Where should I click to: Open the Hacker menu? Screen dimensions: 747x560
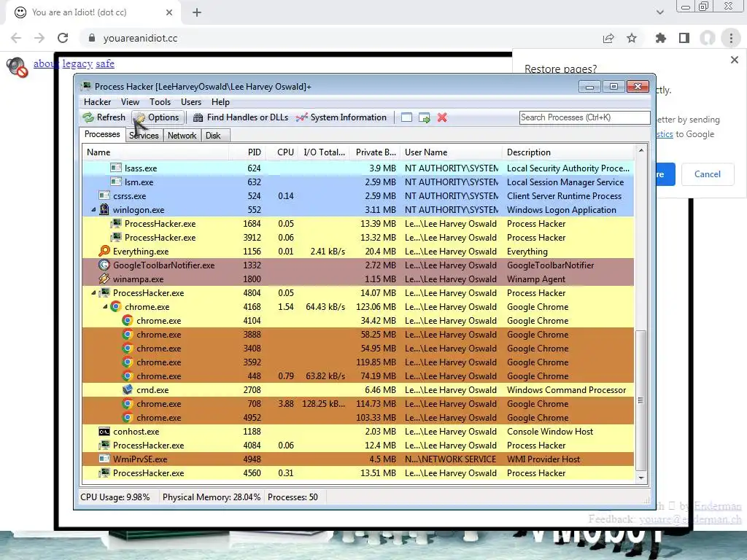pyautogui.click(x=97, y=102)
